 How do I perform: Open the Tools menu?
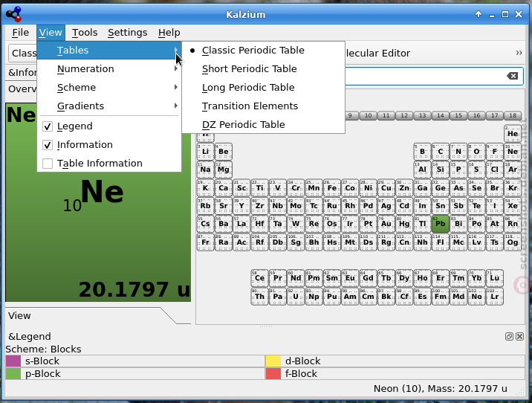tap(85, 33)
